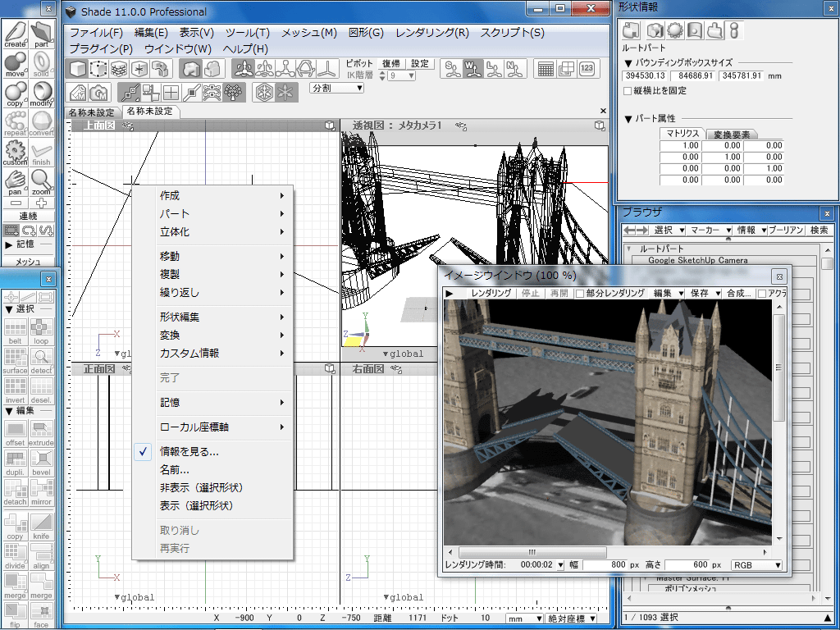Select the belt selection tool
The image size is (840, 630).
point(15,332)
